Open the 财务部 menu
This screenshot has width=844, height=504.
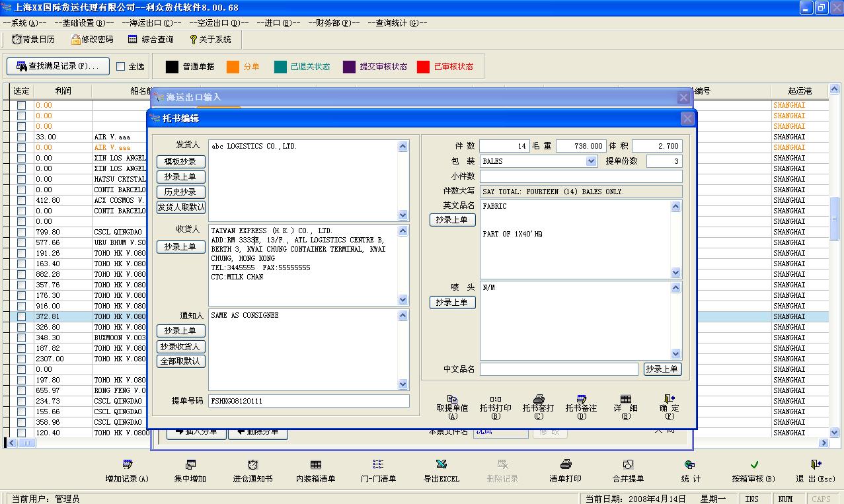(334, 22)
